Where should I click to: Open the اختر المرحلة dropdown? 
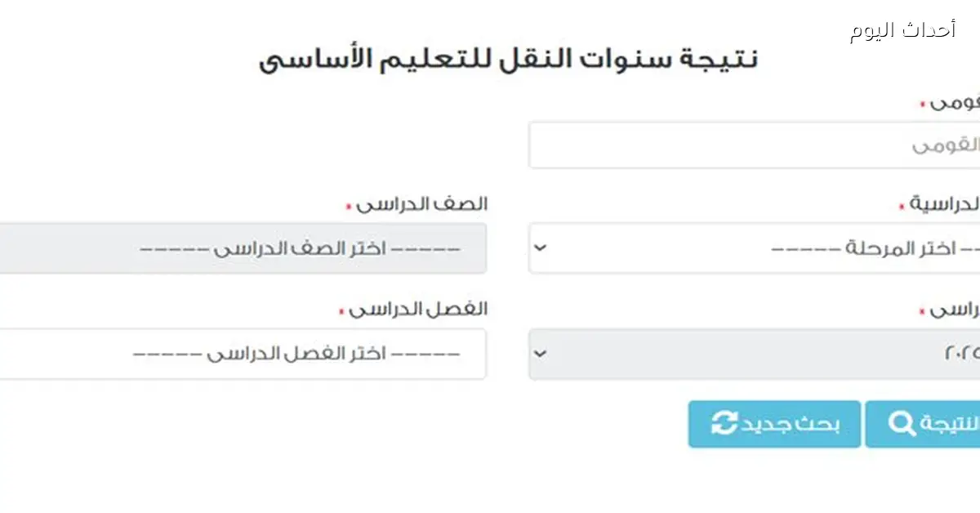[751, 248]
